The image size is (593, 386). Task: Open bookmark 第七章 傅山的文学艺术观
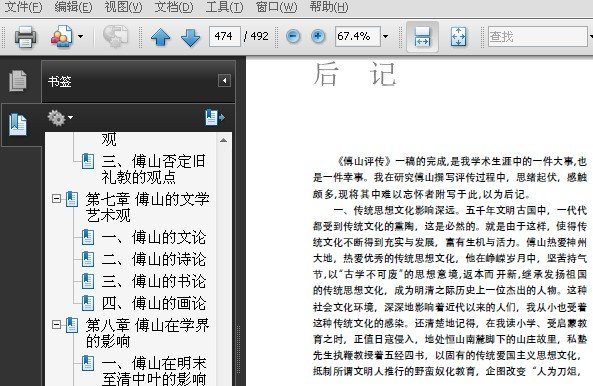click(x=147, y=207)
